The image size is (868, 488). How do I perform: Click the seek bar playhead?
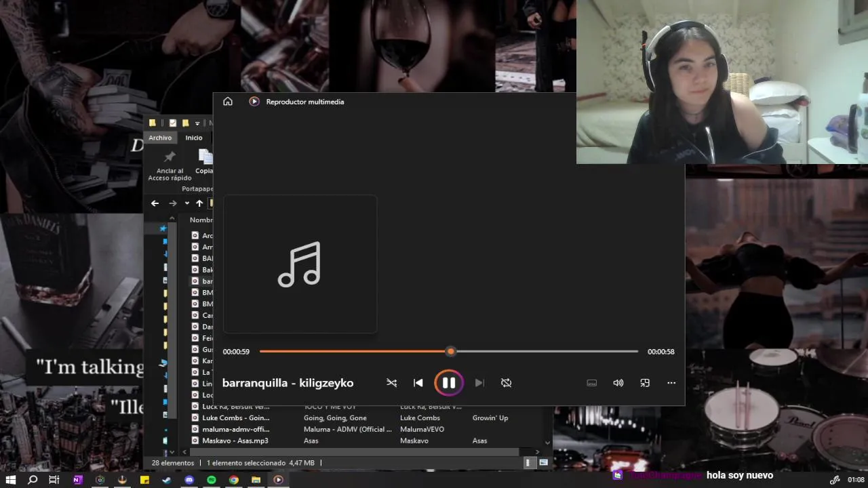point(451,351)
